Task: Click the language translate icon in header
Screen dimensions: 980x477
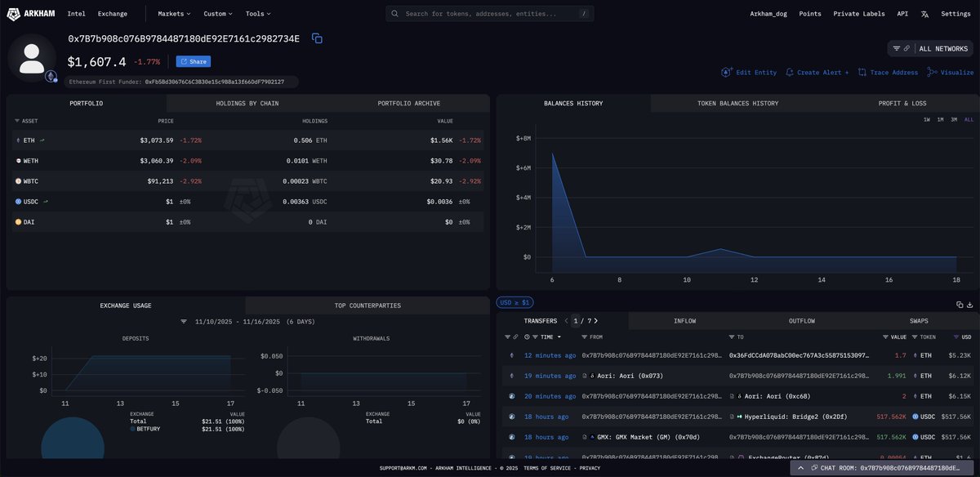Action: coord(924,14)
